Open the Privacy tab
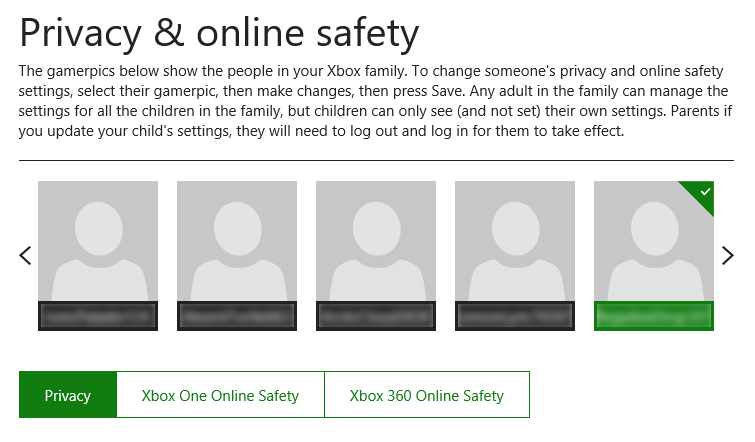The height and width of the screenshot is (442, 755). [68, 395]
